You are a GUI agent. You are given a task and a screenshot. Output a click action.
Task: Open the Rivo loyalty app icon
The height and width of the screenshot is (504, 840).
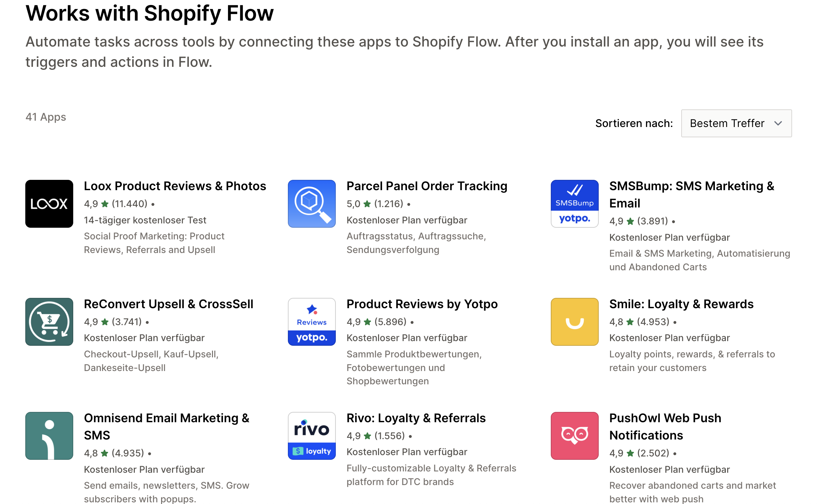tap(312, 436)
